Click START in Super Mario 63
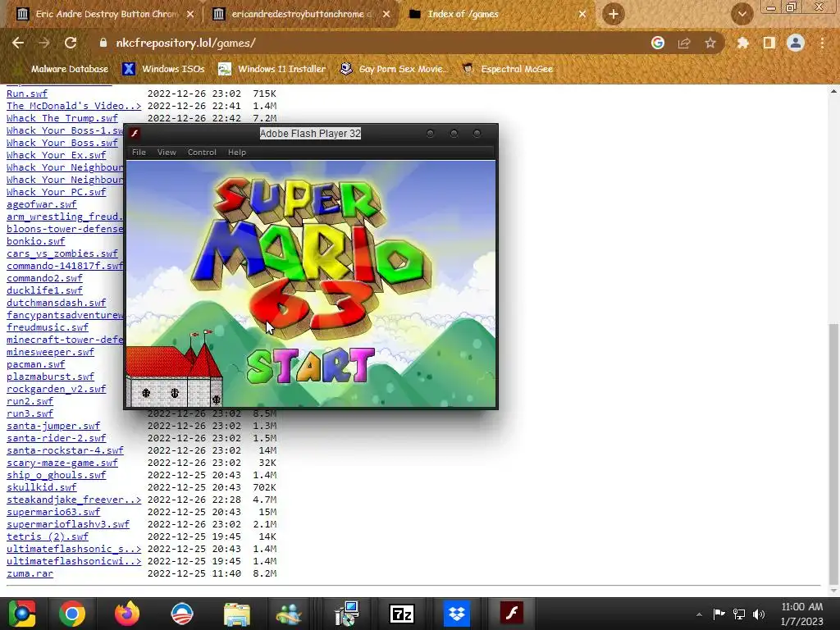Viewport: 840px width, 630px height. point(311,366)
